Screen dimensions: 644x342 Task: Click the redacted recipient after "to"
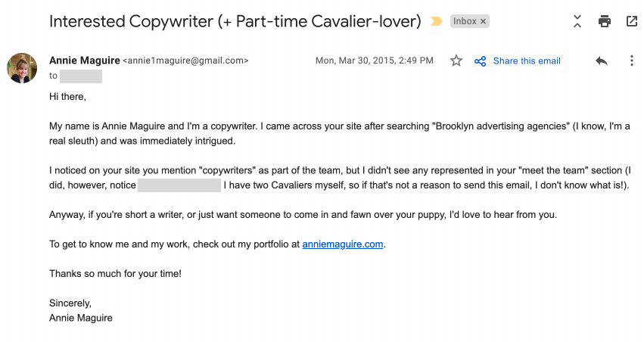coord(81,76)
